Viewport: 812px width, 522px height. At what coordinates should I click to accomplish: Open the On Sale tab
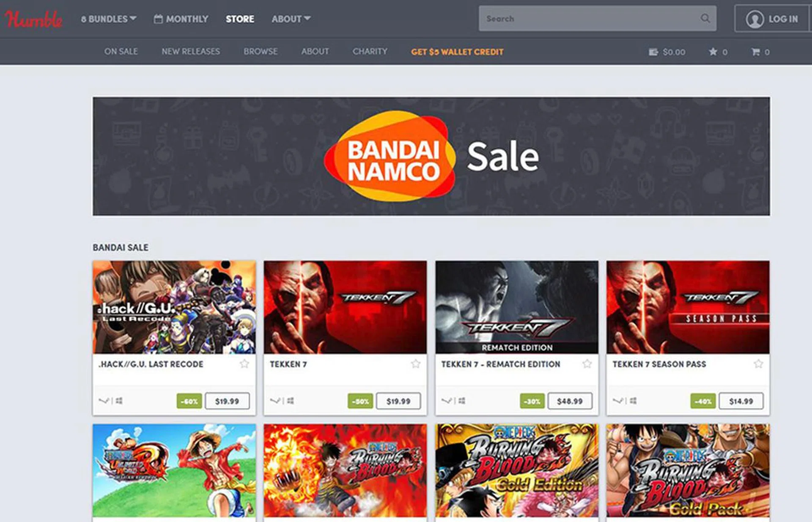pyautogui.click(x=121, y=52)
